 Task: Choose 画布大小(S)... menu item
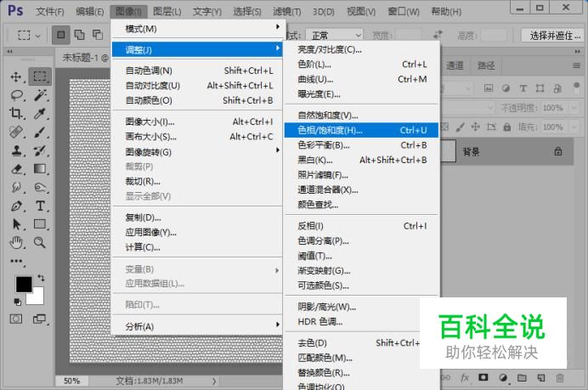point(197,137)
